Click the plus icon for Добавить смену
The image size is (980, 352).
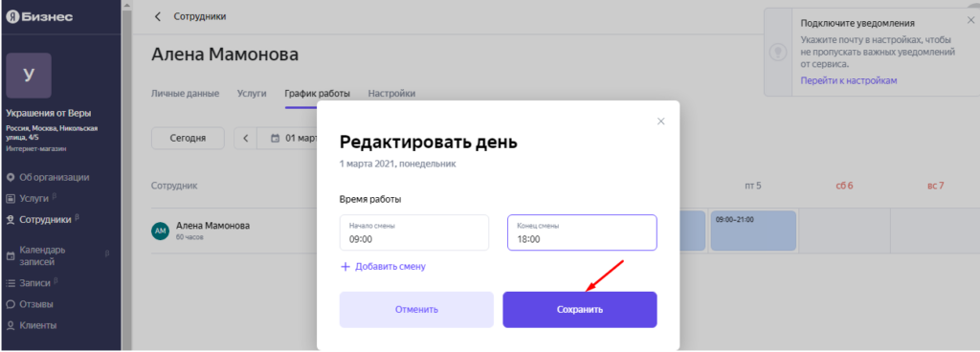pyautogui.click(x=345, y=267)
